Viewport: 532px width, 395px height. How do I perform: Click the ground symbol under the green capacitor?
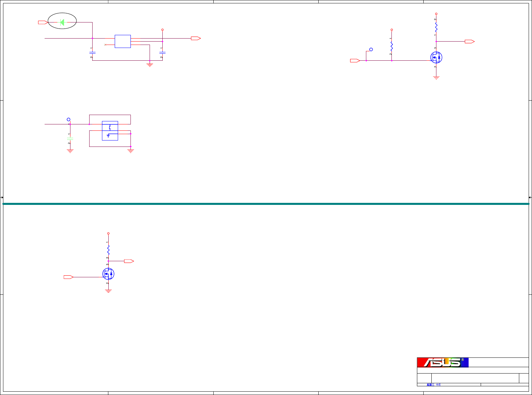coord(70,151)
